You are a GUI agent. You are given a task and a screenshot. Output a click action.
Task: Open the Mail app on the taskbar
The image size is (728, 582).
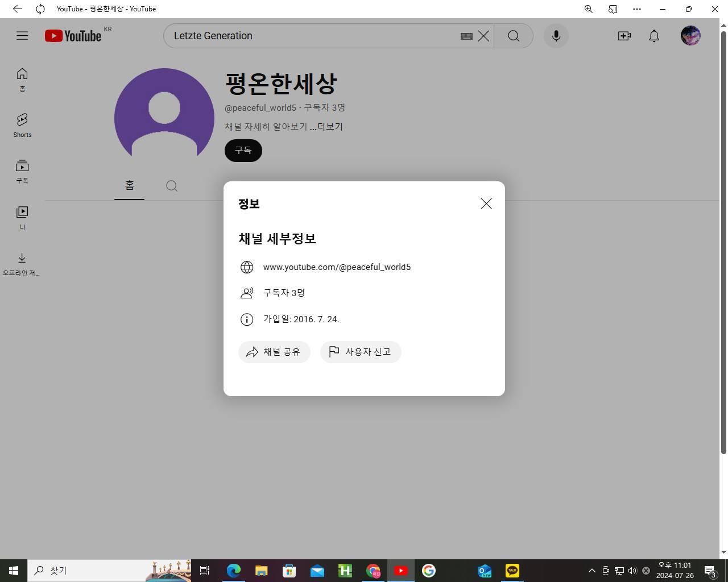coord(317,571)
